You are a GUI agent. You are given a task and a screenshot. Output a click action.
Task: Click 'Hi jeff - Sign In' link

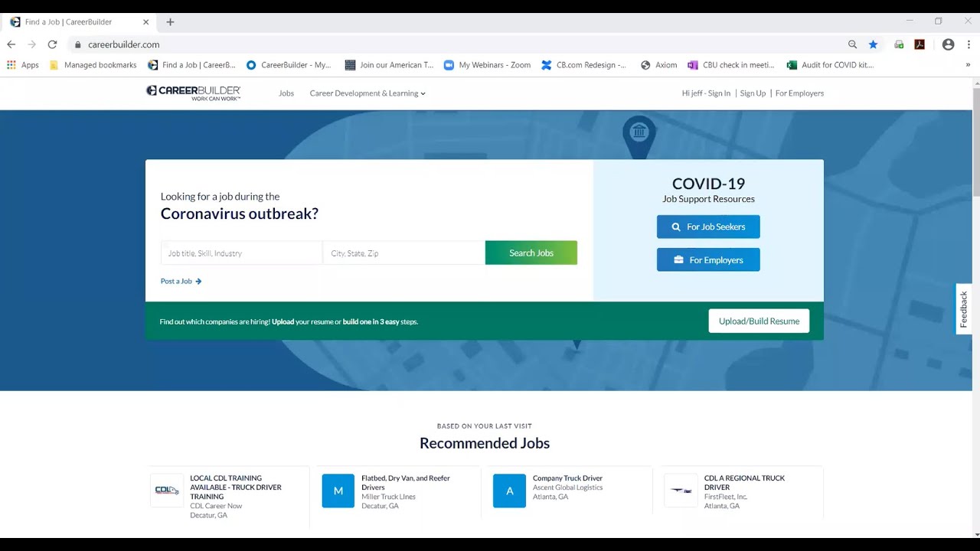pyautogui.click(x=706, y=93)
